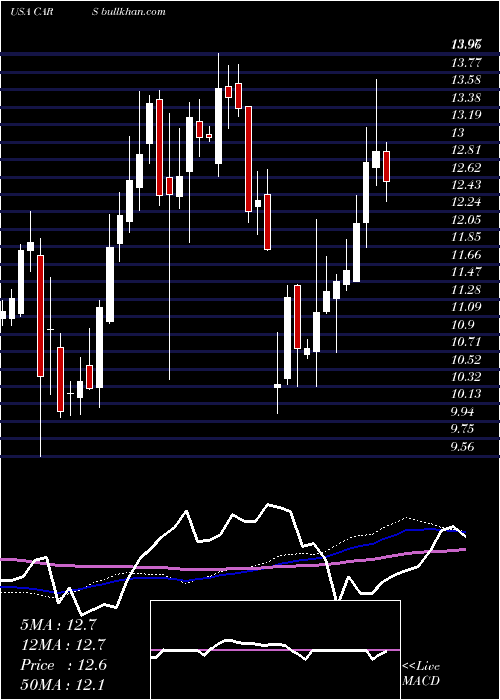Click the 10.9 price axis label

[462, 325]
